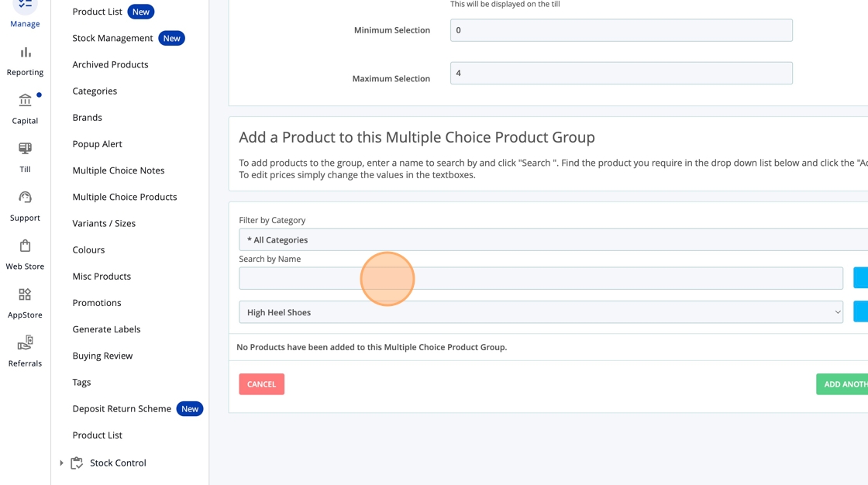
Task: Open the Colours menu item
Action: (x=88, y=249)
